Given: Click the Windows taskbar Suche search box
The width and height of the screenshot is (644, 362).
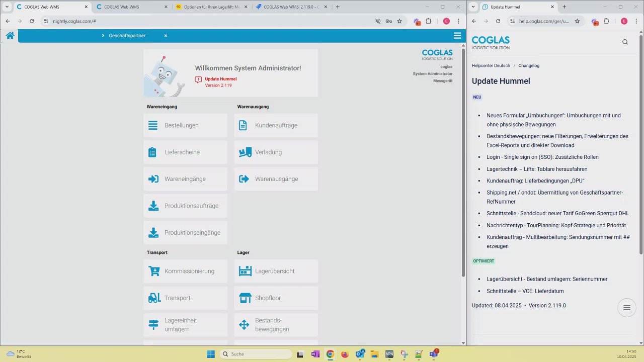Looking at the screenshot, I should (x=256, y=354).
